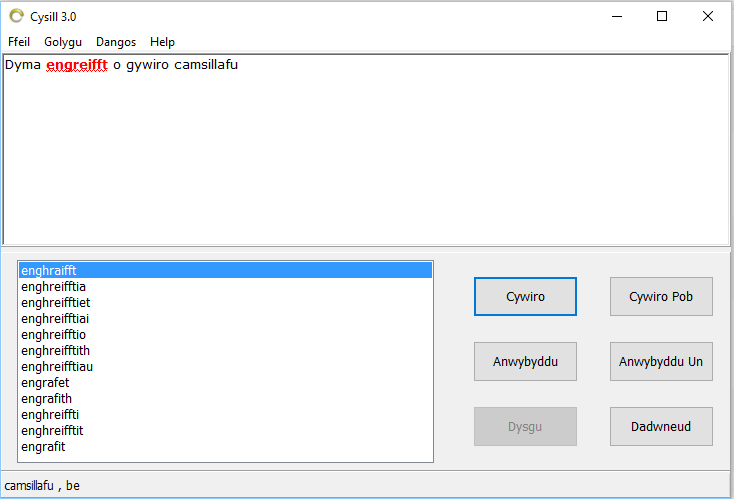Select suggestion 'enghreifftia'

(x=225, y=286)
